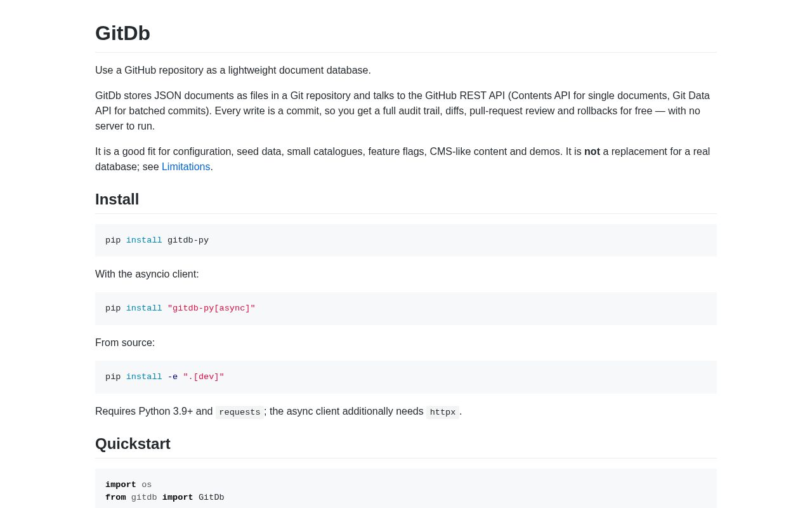Click the 'From source:' text

(125, 343)
